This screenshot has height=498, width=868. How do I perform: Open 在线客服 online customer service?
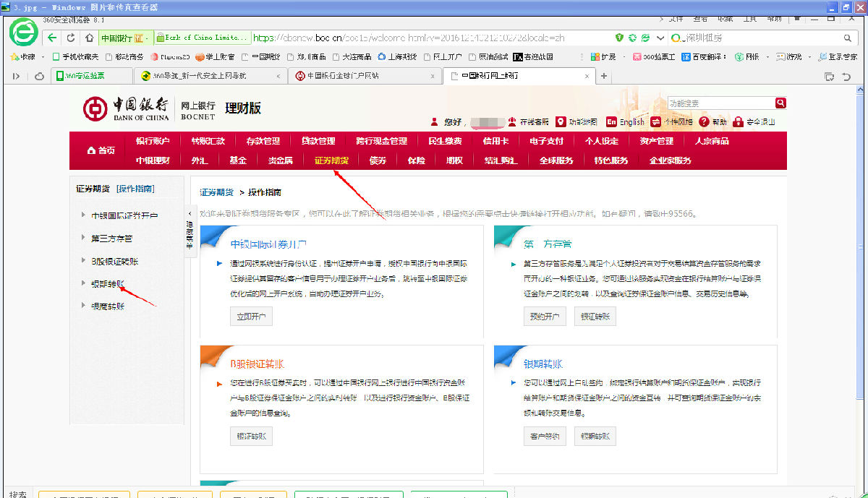point(528,121)
